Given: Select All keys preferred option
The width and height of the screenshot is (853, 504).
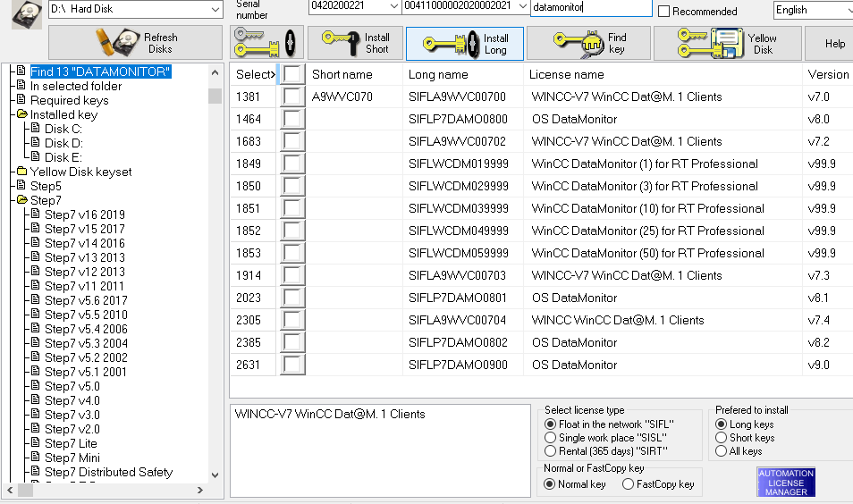Looking at the screenshot, I should click(x=721, y=451).
